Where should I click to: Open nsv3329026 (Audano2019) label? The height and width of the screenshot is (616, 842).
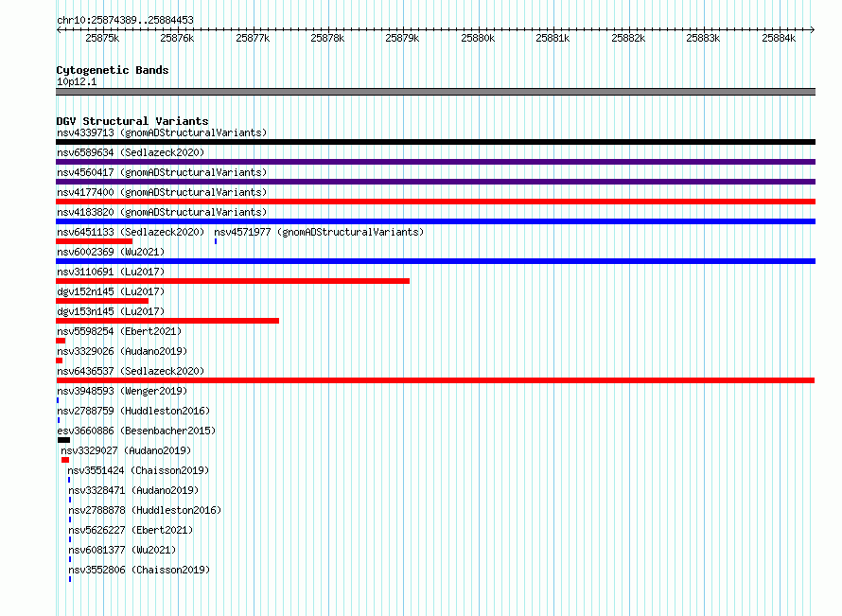(122, 351)
